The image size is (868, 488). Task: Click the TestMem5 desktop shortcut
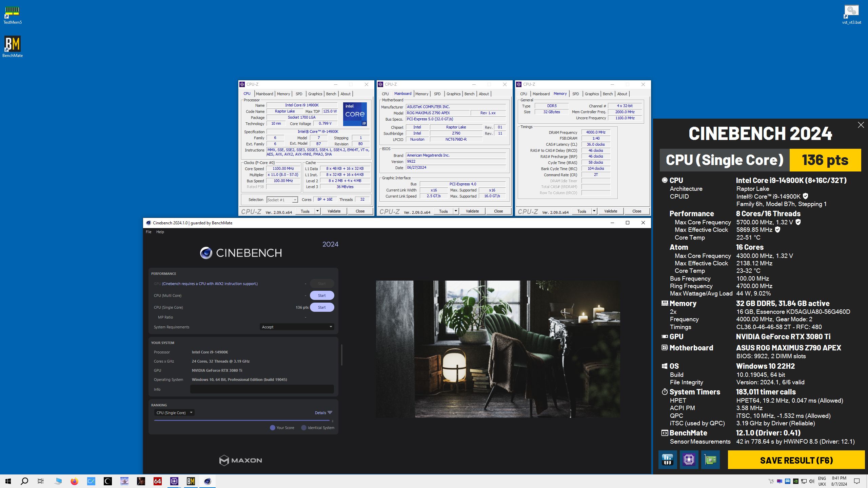(x=12, y=15)
